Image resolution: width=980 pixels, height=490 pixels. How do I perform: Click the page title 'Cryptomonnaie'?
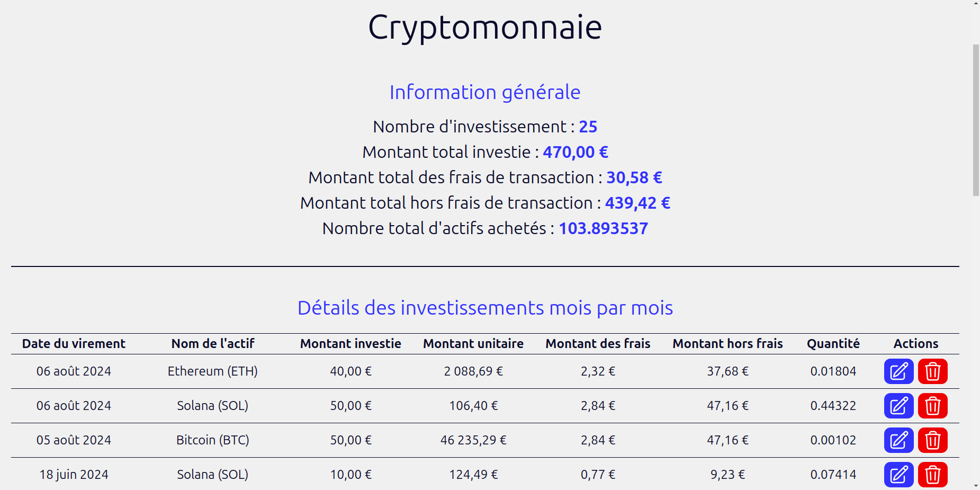click(484, 26)
